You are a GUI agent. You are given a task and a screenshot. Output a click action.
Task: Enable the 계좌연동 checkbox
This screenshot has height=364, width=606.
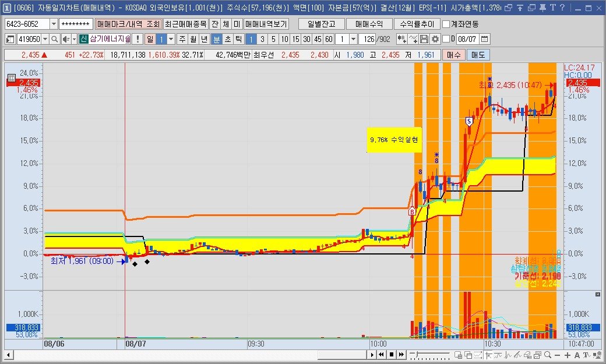coord(446,24)
